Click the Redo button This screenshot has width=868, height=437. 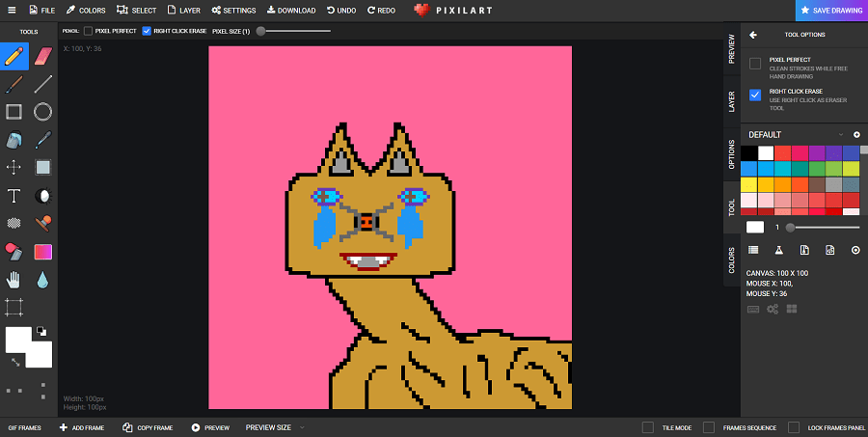pyautogui.click(x=381, y=10)
